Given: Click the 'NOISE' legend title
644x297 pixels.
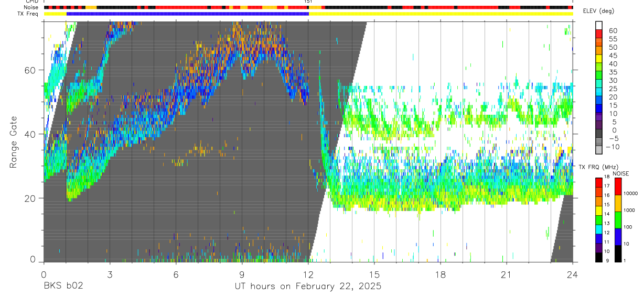Looking at the screenshot, I should coord(620,173).
